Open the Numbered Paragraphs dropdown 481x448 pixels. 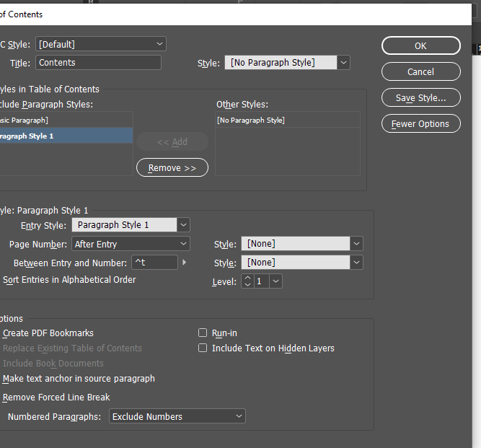pos(177,416)
